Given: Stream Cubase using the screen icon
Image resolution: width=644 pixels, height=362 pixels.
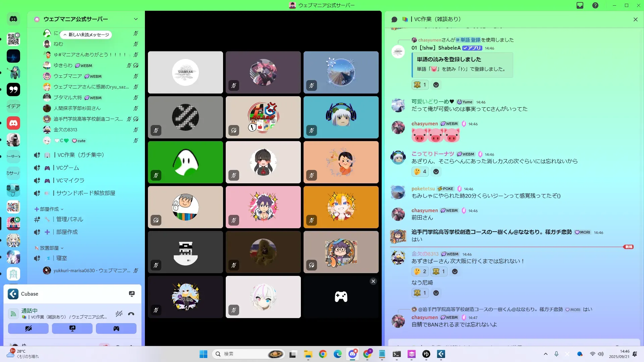Looking at the screenshot, I should pos(131,294).
